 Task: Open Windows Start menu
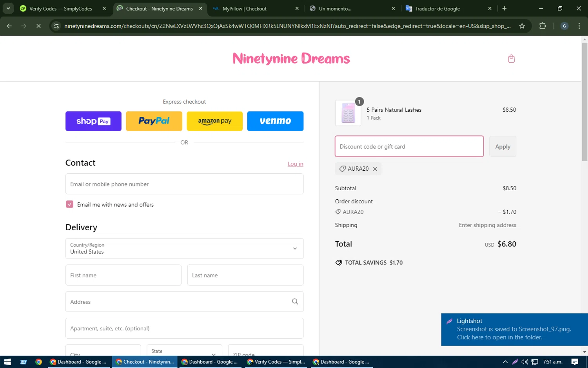coord(7,362)
